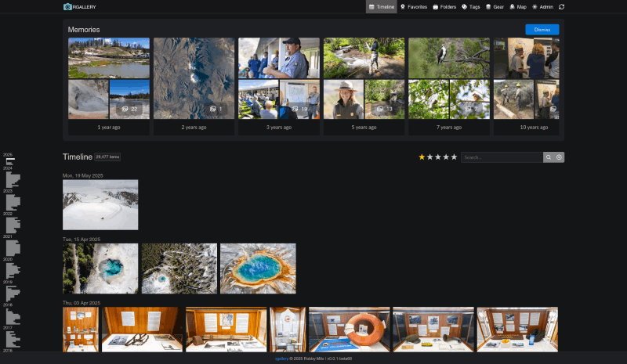This screenshot has height=364, width=627.
Task: Open the Folders view
Action: tap(444, 7)
